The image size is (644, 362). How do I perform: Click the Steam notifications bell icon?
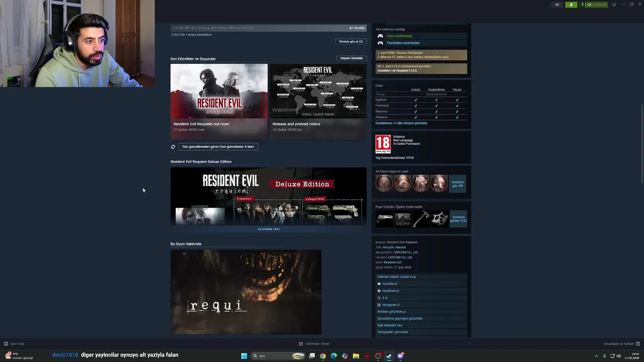pyautogui.click(x=571, y=5)
